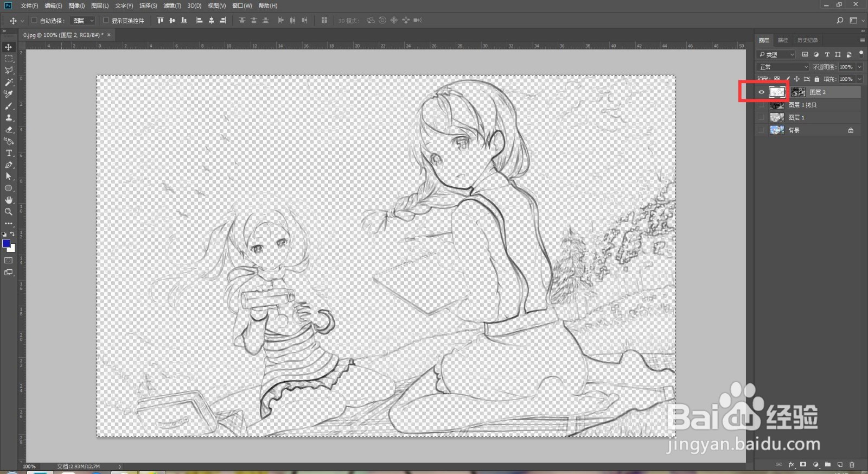Select the Clone Stamp tool
This screenshot has height=474, width=868.
[9, 118]
